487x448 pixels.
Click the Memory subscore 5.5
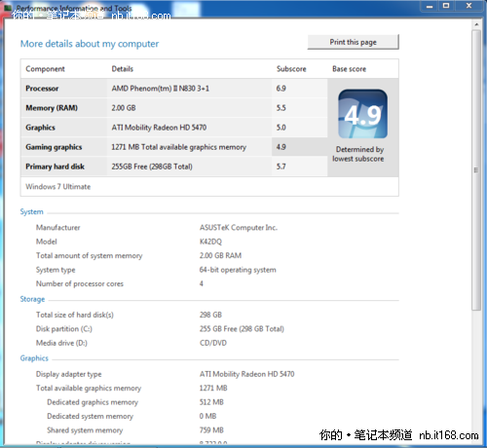point(281,108)
